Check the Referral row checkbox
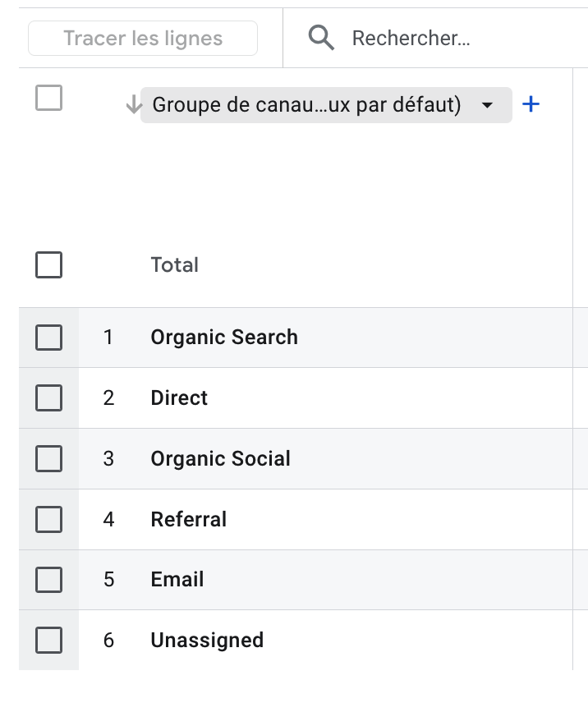Viewport: 588px width, 703px height. pos(48,519)
